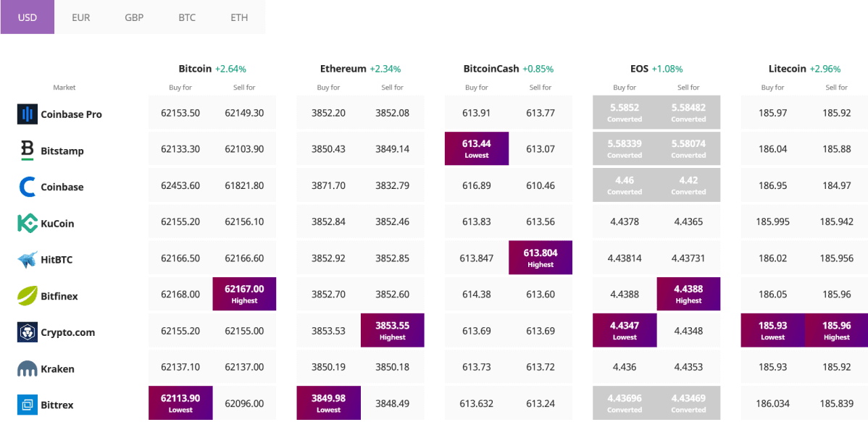
Task: Open the Bittrex market name link
Action: (57, 405)
